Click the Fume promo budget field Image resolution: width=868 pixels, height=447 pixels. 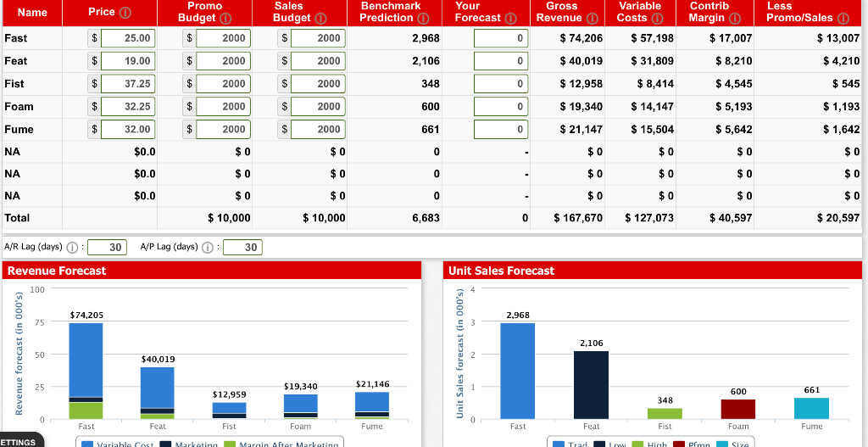[x=223, y=129]
